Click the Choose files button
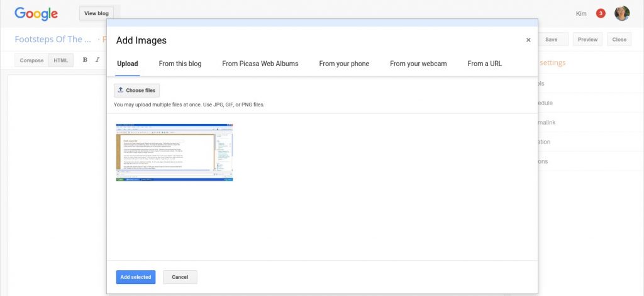Image resolution: width=644 pixels, height=296 pixels. (x=136, y=91)
